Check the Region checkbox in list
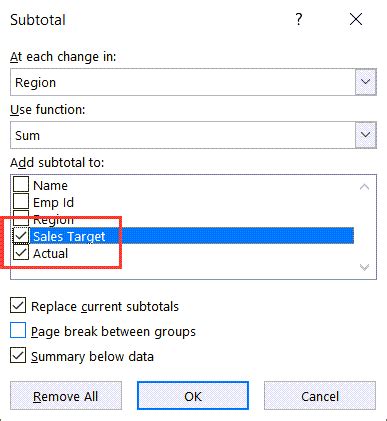 (x=21, y=218)
